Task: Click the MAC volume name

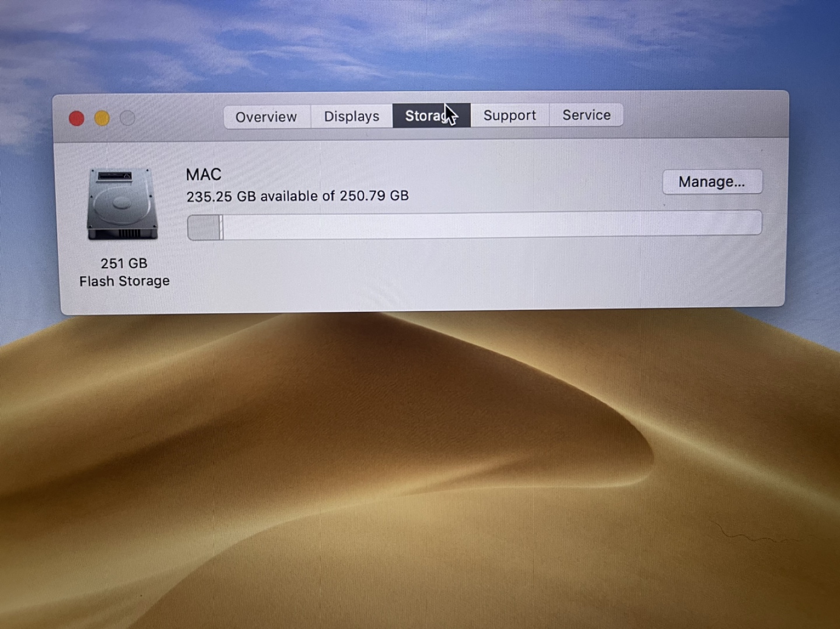Action: coord(204,175)
